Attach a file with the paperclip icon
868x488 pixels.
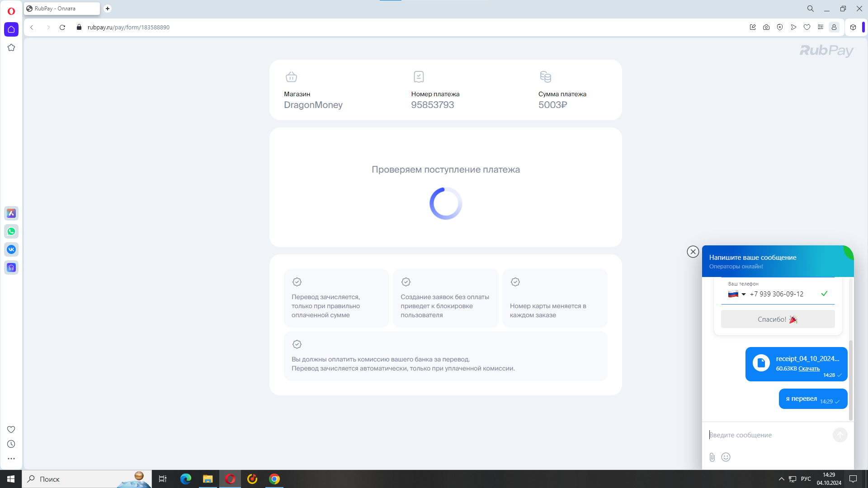712,457
